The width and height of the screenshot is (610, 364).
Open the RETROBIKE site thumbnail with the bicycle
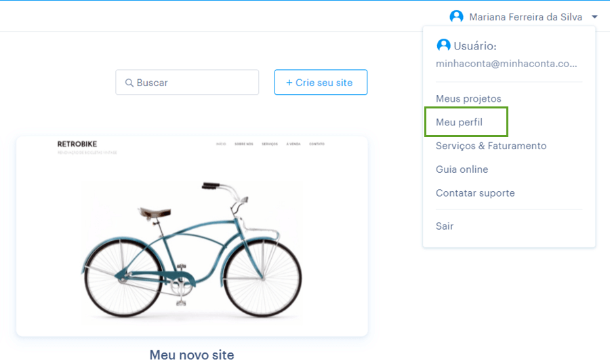point(192,236)
